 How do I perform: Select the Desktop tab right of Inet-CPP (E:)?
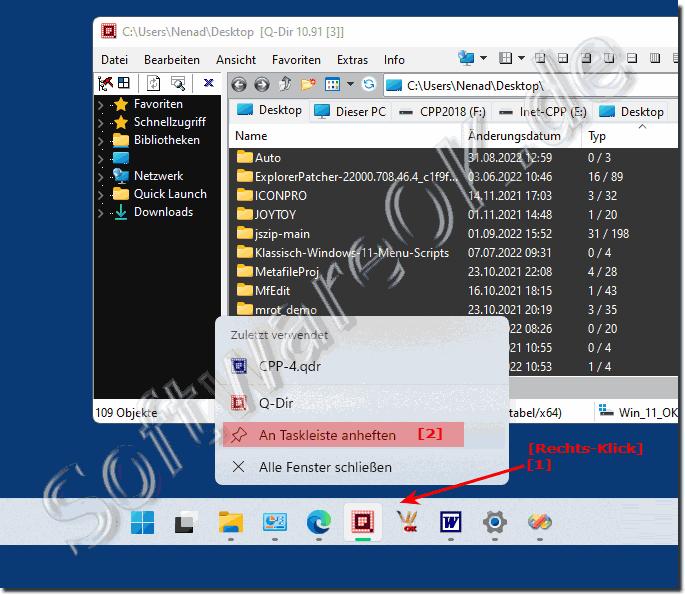pyautogui.click(x=631, y=112)
